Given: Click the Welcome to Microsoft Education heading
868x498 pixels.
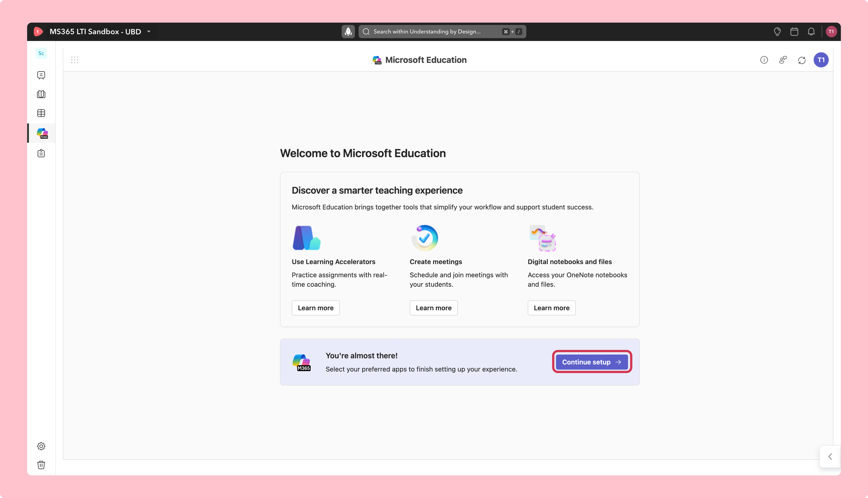Looking at the screenshot, I should click(363, 153).
